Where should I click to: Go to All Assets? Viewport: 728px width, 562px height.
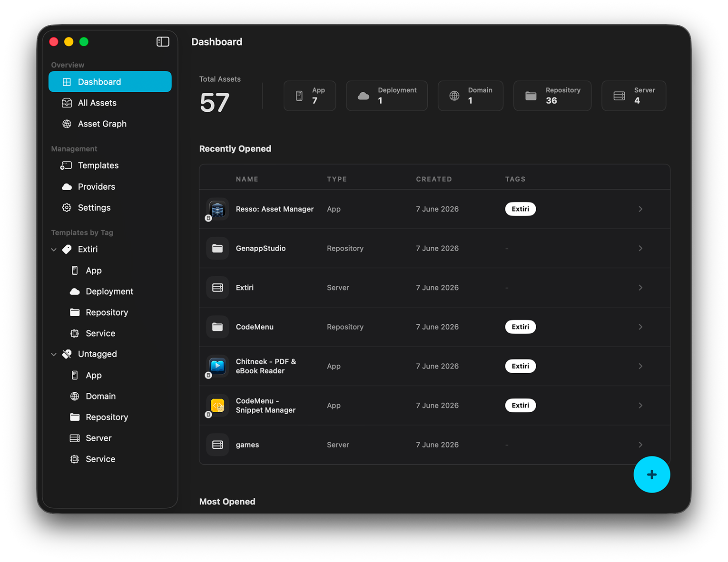click(110, 103)
